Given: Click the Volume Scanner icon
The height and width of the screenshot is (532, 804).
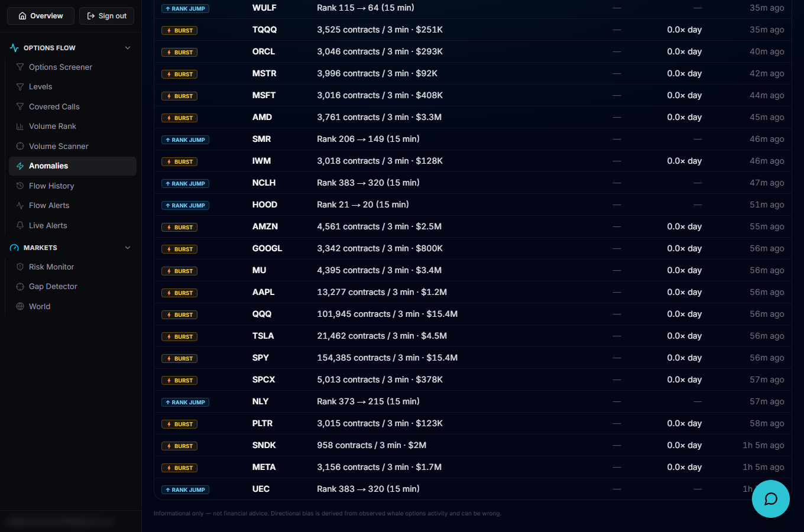Looking at the screenshot, I should [x=20, y=147].
